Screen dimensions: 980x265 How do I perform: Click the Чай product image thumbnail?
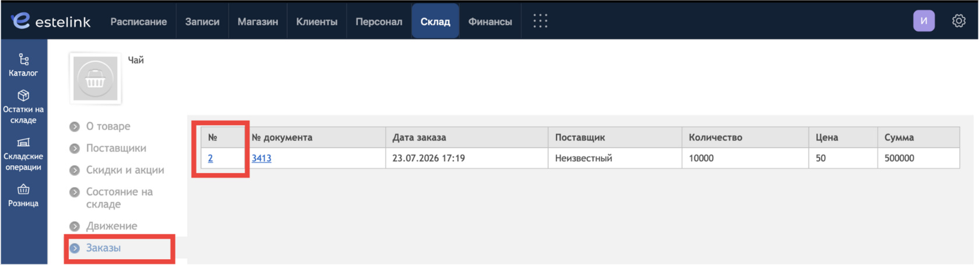(95, 79)
